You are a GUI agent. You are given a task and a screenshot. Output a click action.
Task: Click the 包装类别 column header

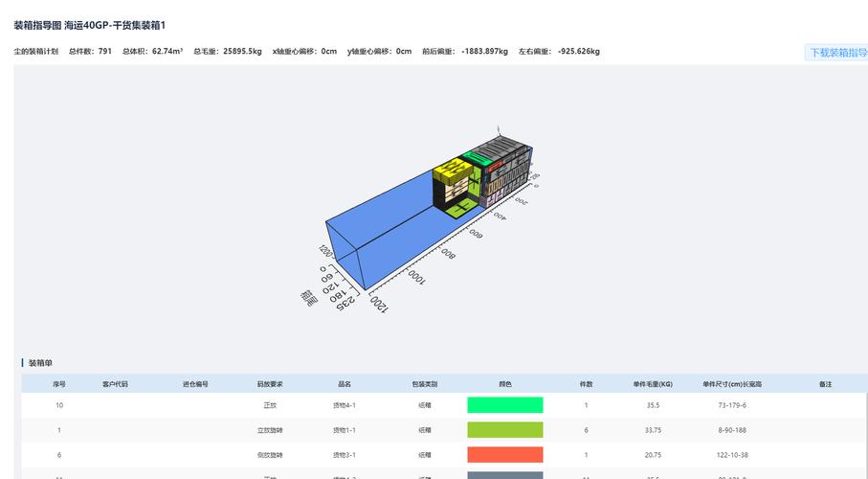pos(424,384)
